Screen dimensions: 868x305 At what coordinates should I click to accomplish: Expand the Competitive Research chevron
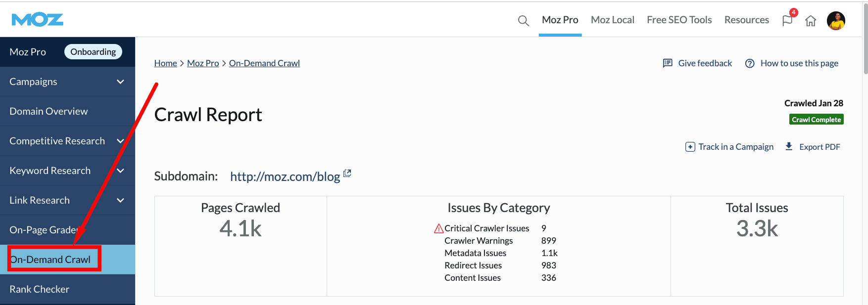(x=120, y=141)
